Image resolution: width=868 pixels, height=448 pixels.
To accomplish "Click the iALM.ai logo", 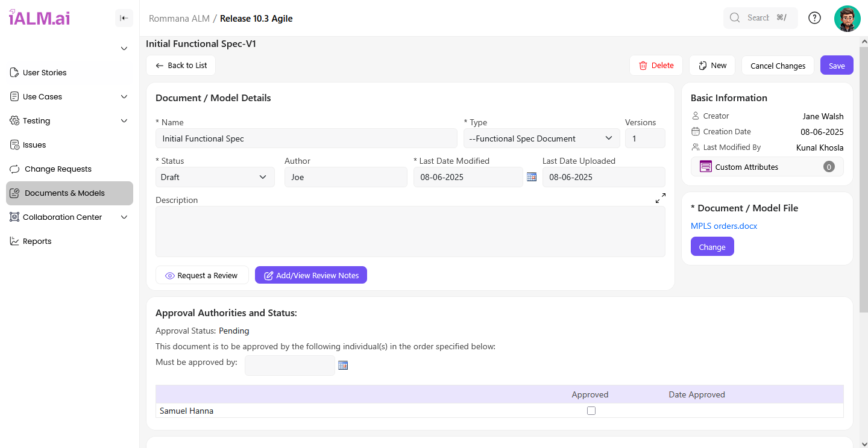I will (x=39, y=18).
